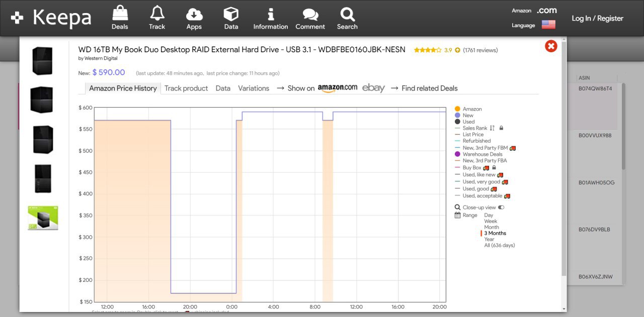Switch to the Track product tab
Viewport: 644px width, 317px height.
point(186,88)
